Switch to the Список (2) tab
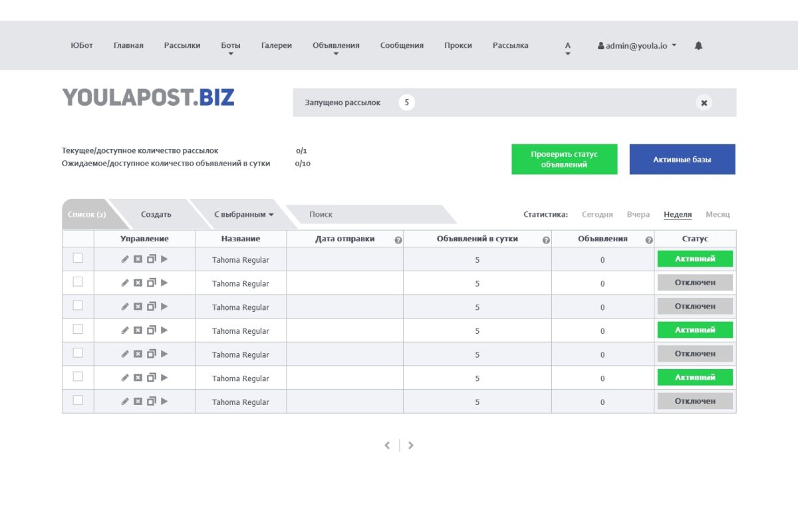 (x=86, y=214)
